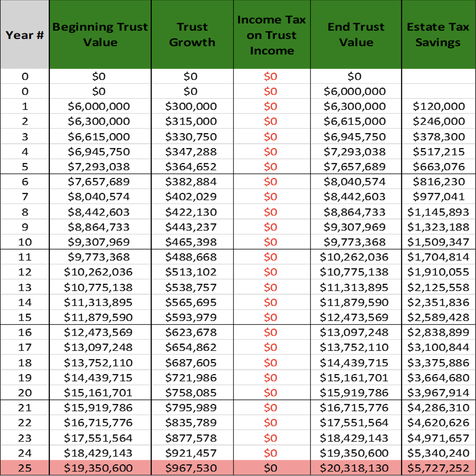The width and height of the screenshot is (476, 476).
Task: Click the $4,620,626 estate tax savings value
Action: pos(439,423)
